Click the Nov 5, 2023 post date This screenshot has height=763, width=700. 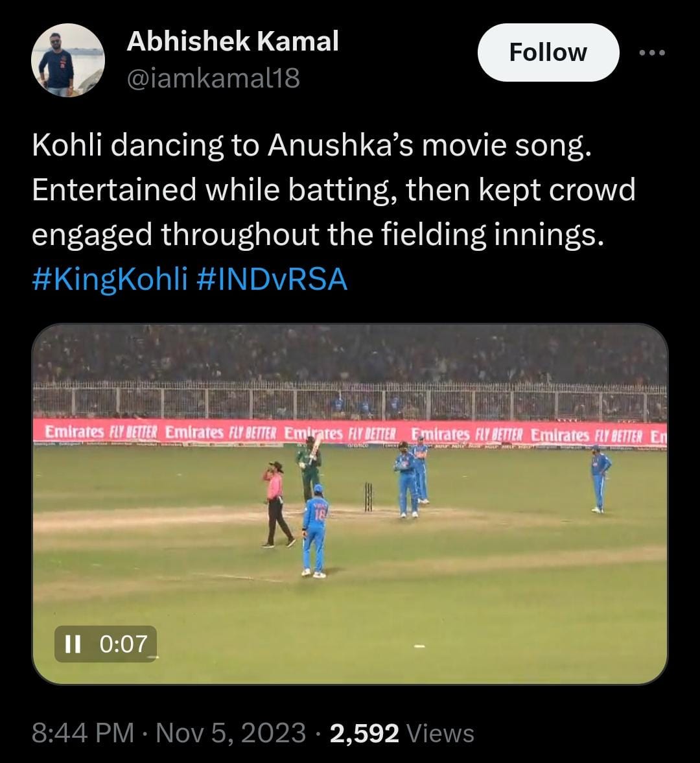pyautogui.click(x=231, y=733)
